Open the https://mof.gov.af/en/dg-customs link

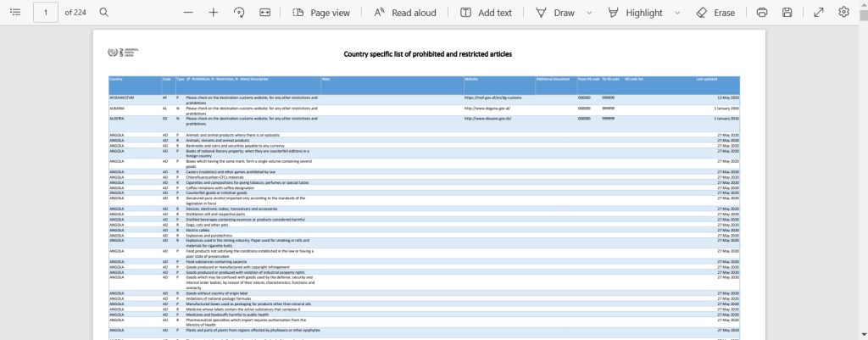coord(492,98)
